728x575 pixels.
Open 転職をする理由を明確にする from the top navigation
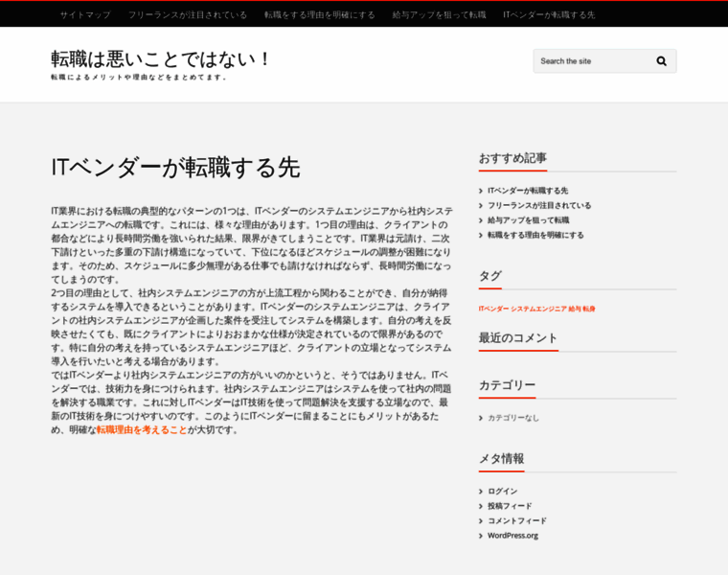pyautogui.click(x=320, y=15)
